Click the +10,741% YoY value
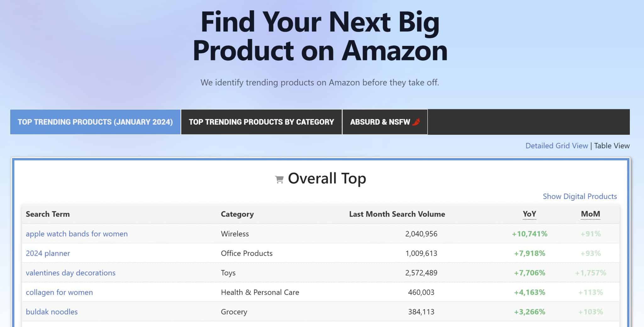 pyautogui.click(x=530, y=234)
